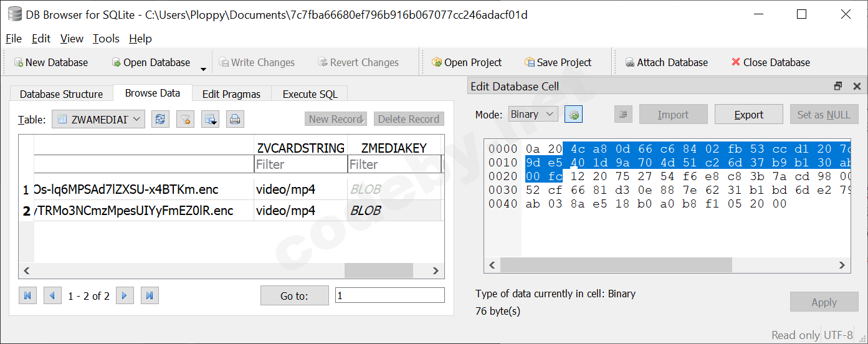Click New Database toolbar button
This screenshot has width=868, height=344.
click(x=50, y=62)
